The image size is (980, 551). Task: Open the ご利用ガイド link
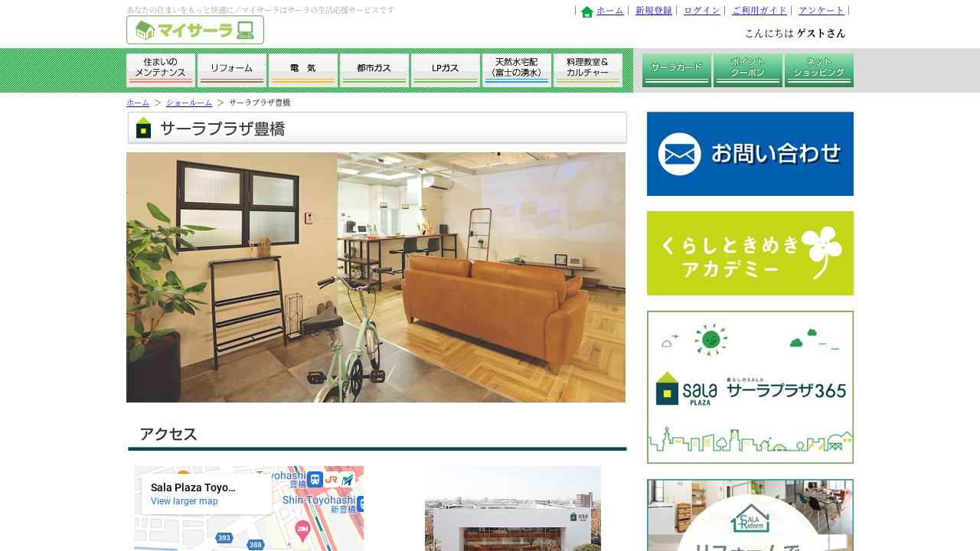click(x=759, y=11)
